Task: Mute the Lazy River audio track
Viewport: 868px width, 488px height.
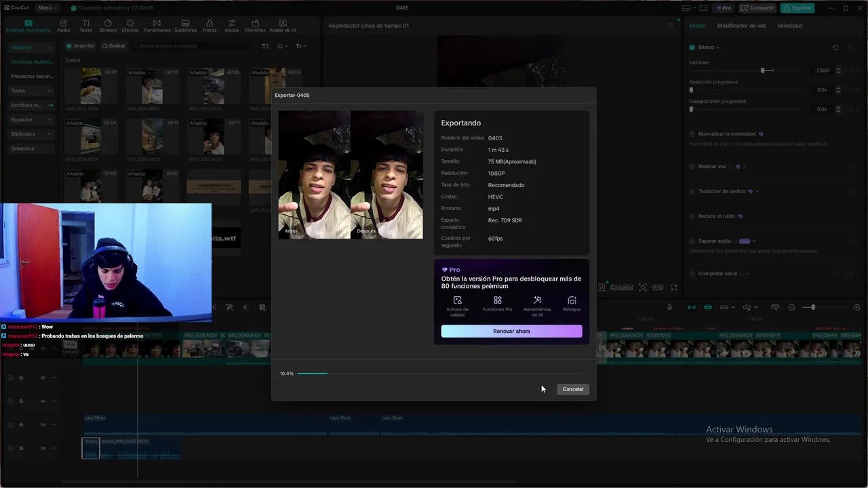Action: 42,425
